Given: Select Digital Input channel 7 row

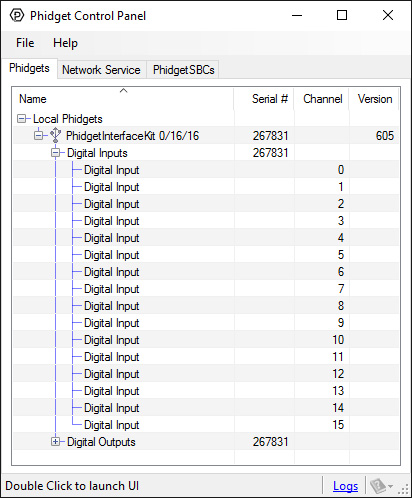Looking at the screenshot, I should click(x=206, y=289).
